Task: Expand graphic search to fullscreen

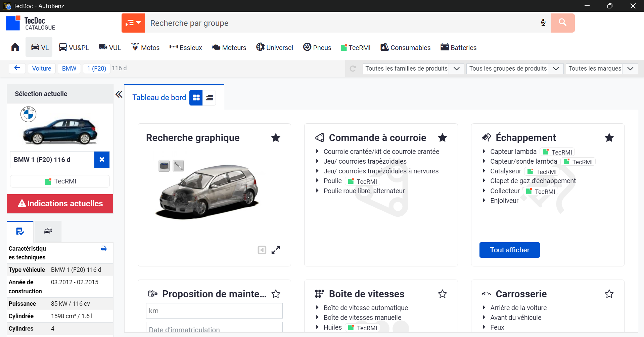Action: point(276,250)
